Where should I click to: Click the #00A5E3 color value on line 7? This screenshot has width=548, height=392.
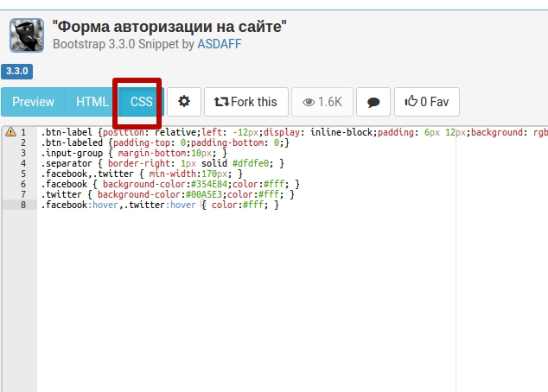click(x=204, y=194)
